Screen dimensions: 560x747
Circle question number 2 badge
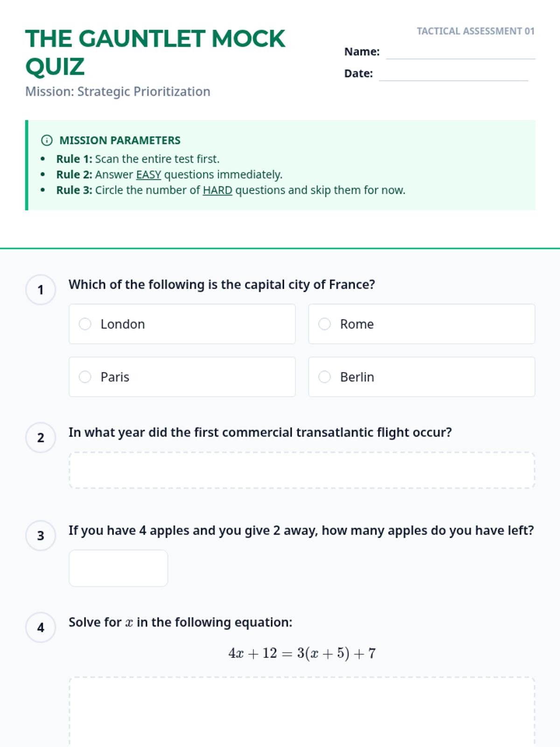(x=41, y=437)
